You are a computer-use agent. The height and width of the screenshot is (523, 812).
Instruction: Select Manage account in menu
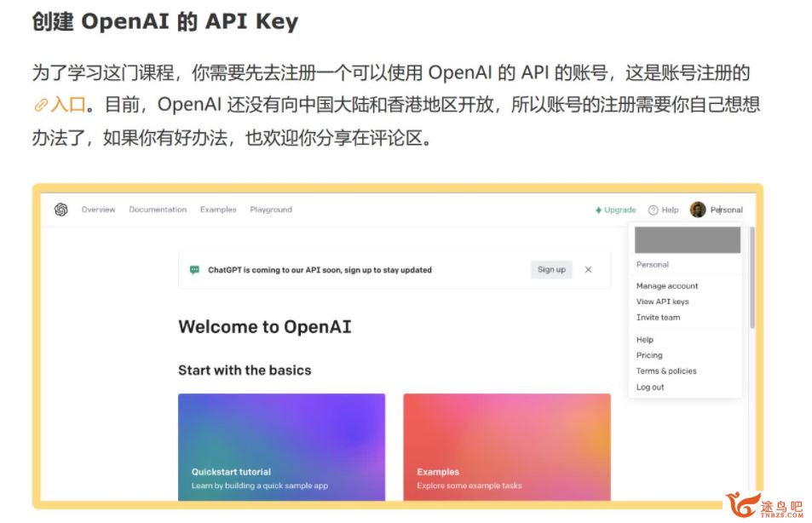(x=667, y=286)
